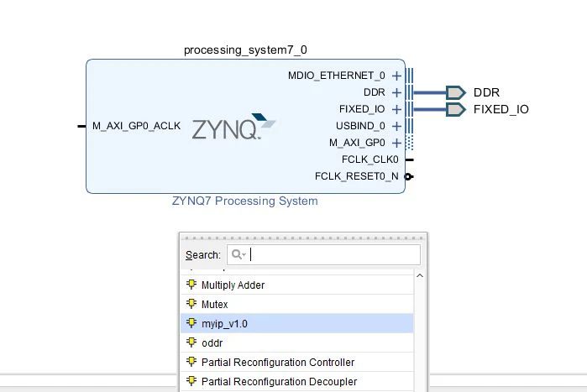The width and height of the screenshot is (587, 392).
Task: Open the search magnifier options dropdown
Action: click(x=238, y=254)
